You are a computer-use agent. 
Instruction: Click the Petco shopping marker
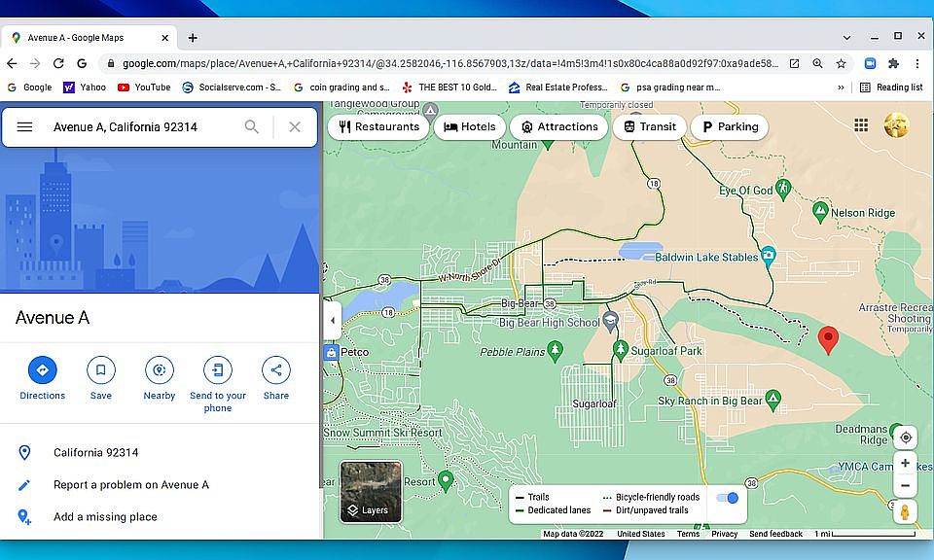pos(331,352)
